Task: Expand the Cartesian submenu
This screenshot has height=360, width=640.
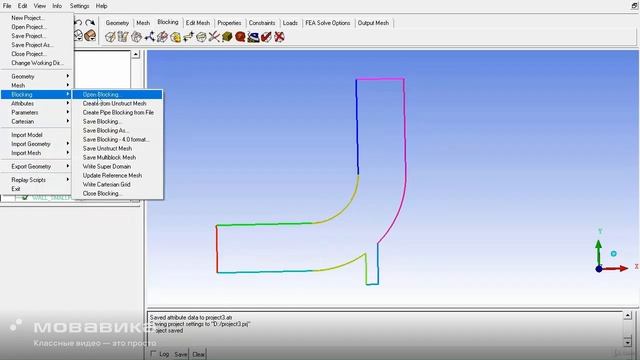Action: (x=37, y=121)
